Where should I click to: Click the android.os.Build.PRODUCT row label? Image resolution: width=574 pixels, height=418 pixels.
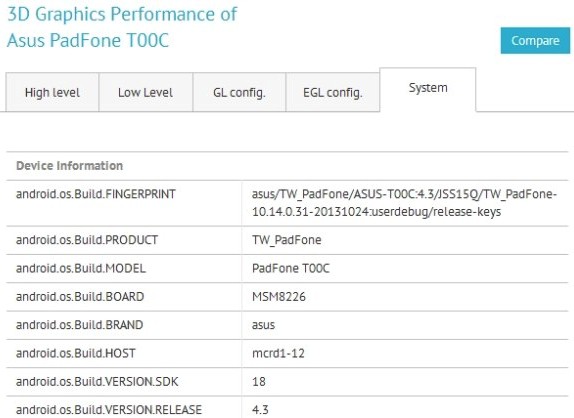(x=87, y=240)
